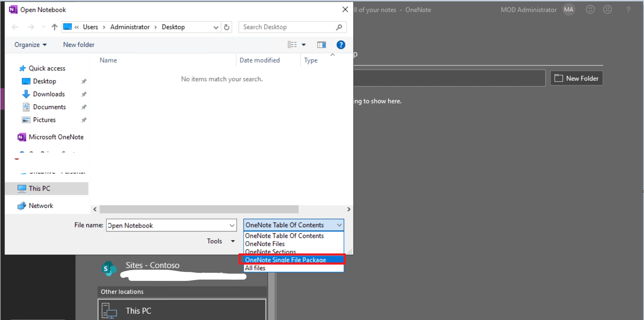Sort by Type column header

click(311, 60)
